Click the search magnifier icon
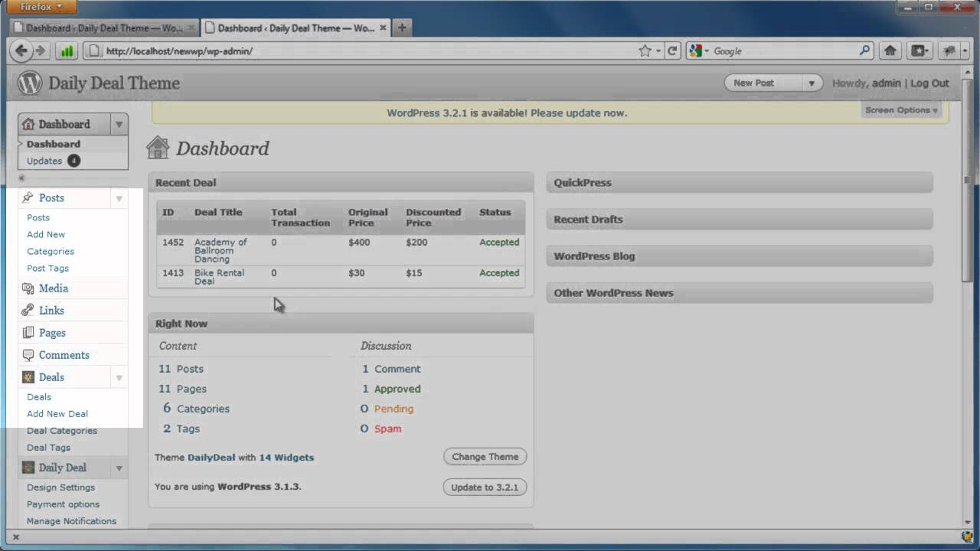 click(864, 51)
